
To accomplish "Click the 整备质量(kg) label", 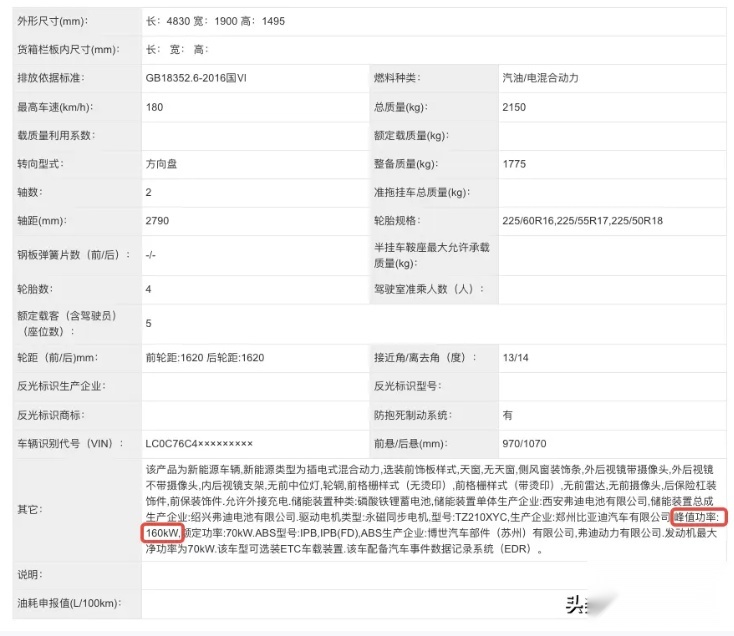I will coord(406,164).
